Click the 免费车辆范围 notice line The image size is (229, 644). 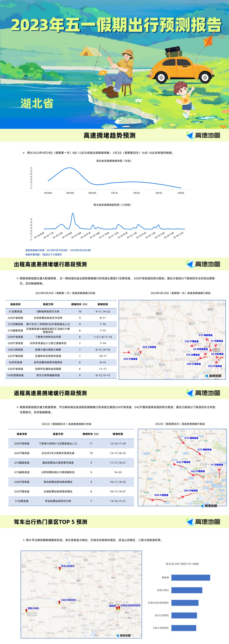coord(44,255)
